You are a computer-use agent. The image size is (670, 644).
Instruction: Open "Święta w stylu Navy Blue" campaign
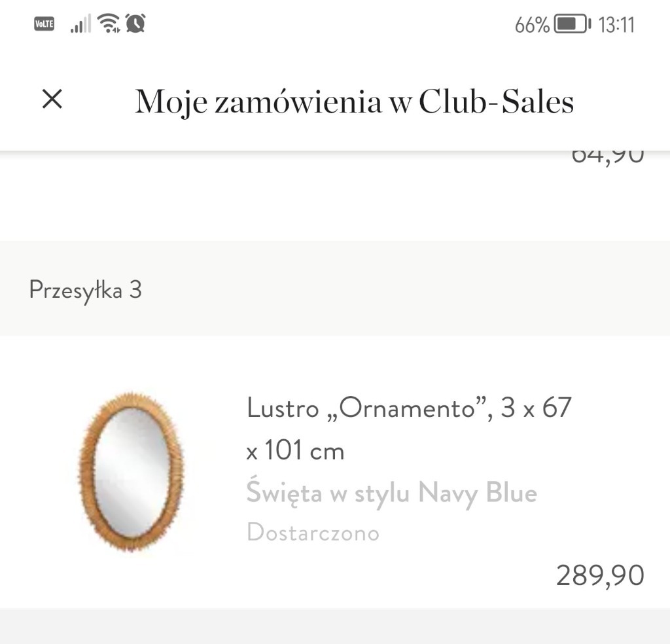point(391,492)
